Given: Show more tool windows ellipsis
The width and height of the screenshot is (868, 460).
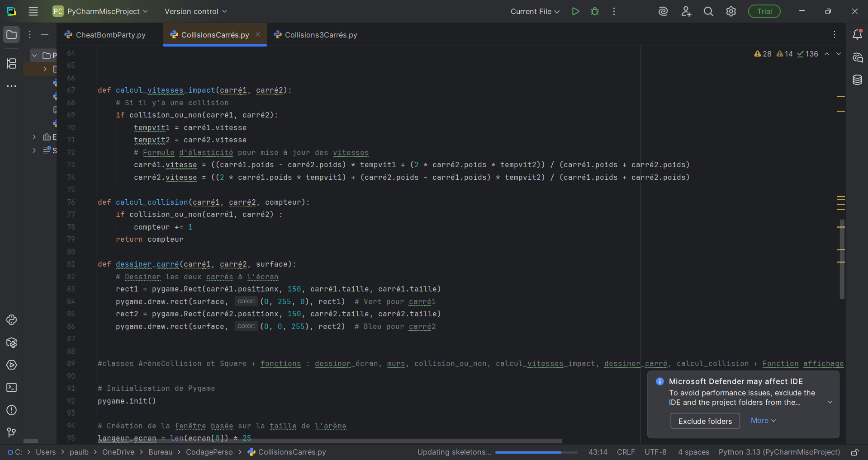Looking at the screenshot, I should tap(11, 86).
